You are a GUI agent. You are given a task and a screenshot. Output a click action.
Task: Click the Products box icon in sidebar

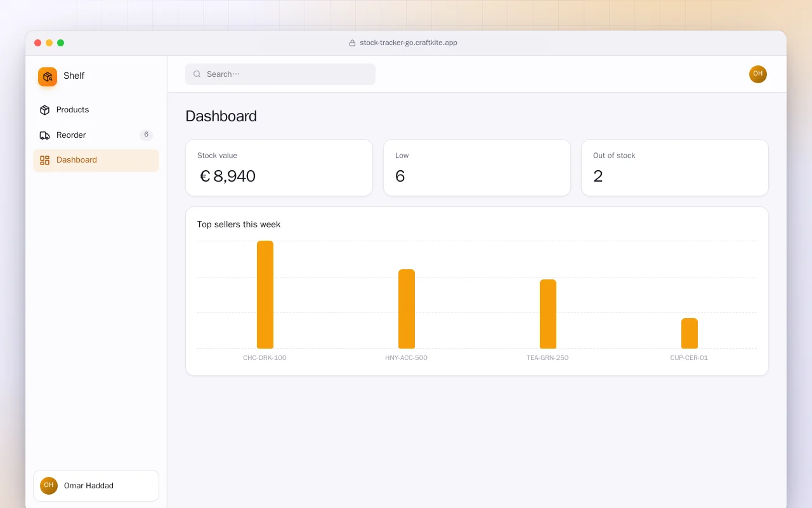(44, 110)
